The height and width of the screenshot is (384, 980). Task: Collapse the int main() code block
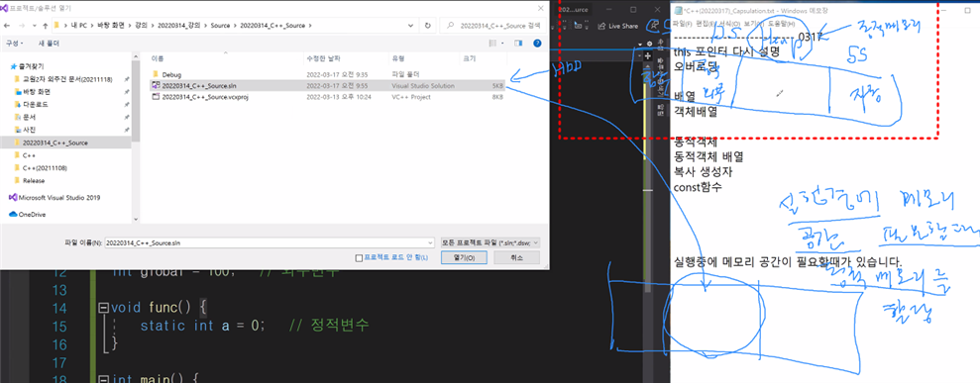103,380
